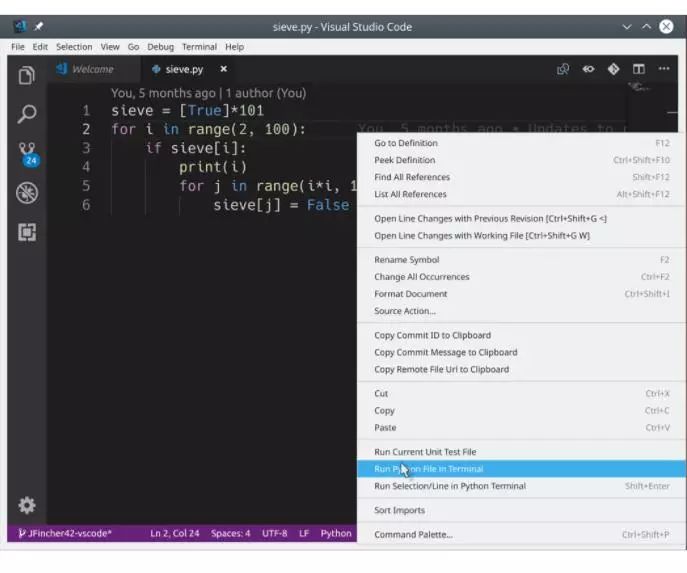Open Command Palette from context menu
Viewport: 687px width, 573px height.
(x=521, y=534)
